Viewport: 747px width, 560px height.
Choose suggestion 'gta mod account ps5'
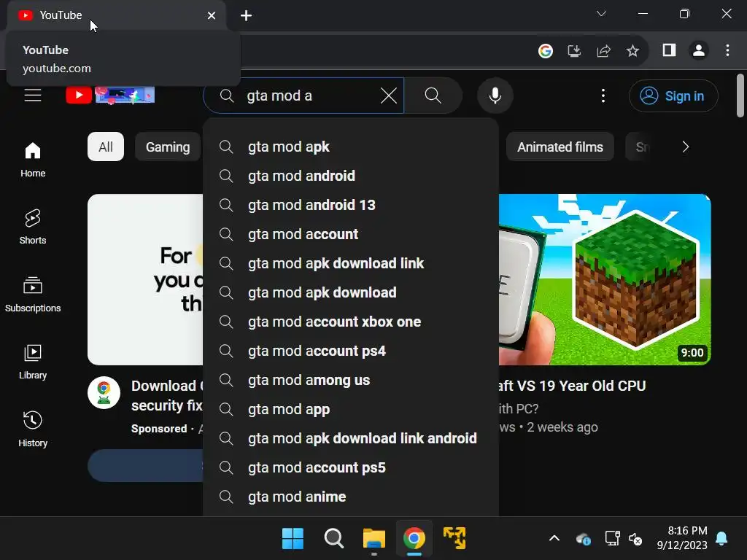(x=351, y=467)
